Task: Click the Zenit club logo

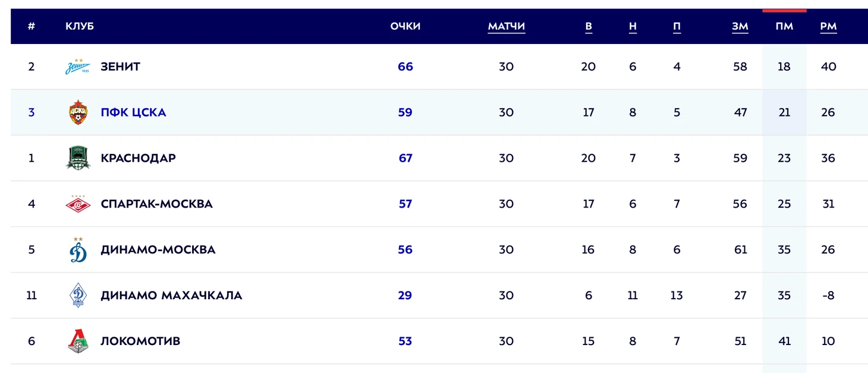Action: pyautogui.click(x=78, y=67)
